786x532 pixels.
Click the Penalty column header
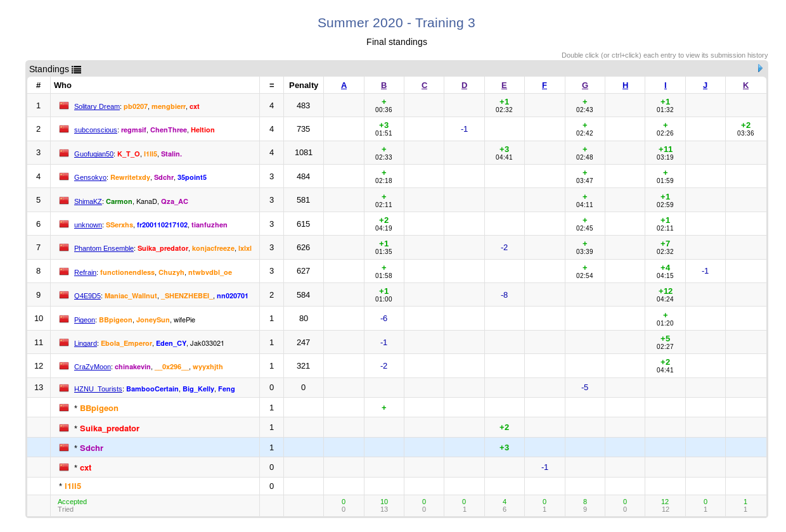pos(303,85)
